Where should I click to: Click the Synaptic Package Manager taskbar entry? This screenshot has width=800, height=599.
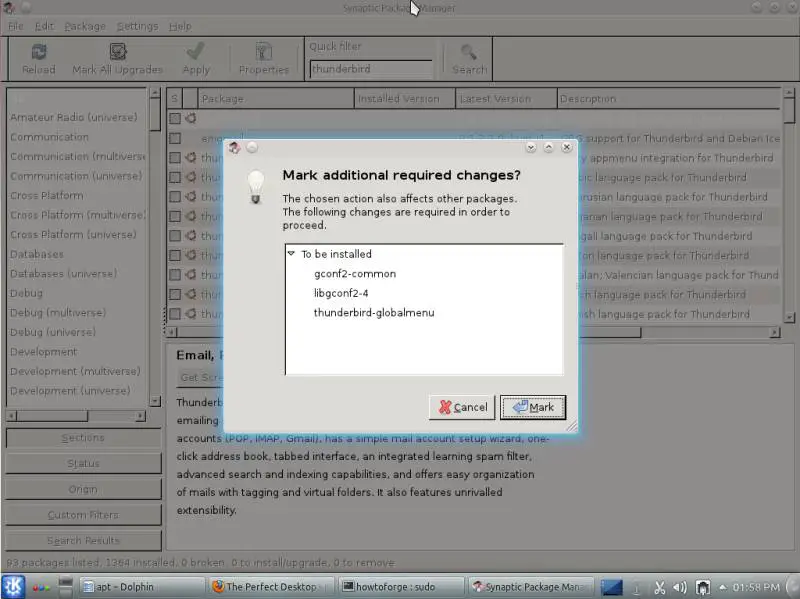point(531,587)
